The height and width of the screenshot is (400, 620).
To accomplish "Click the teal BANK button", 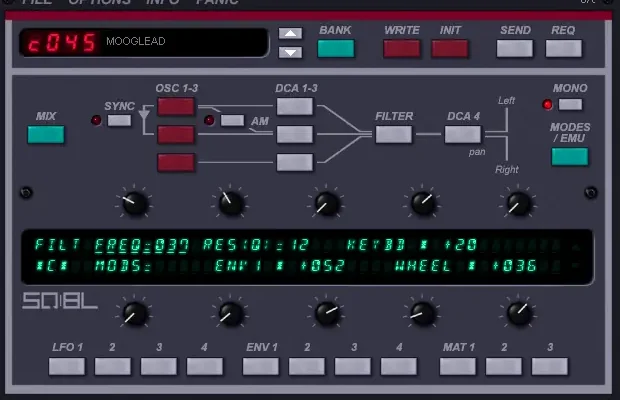I will coord(336,49).
